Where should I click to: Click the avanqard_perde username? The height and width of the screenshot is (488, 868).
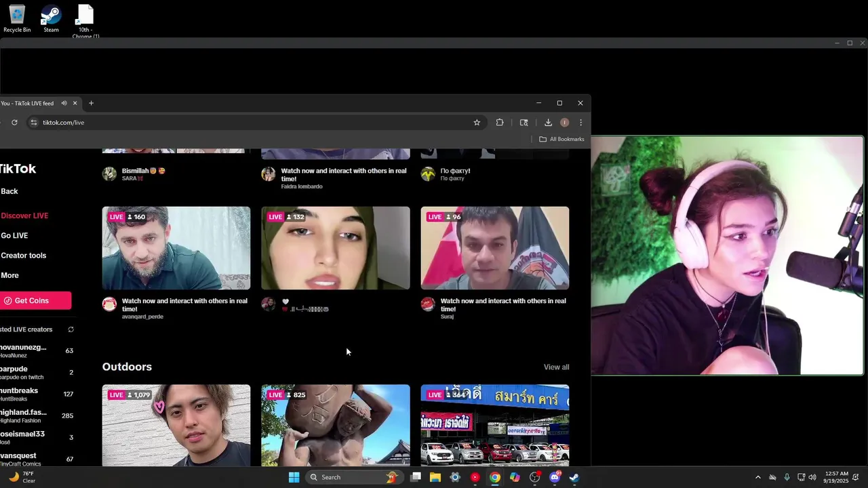(142, 317)
